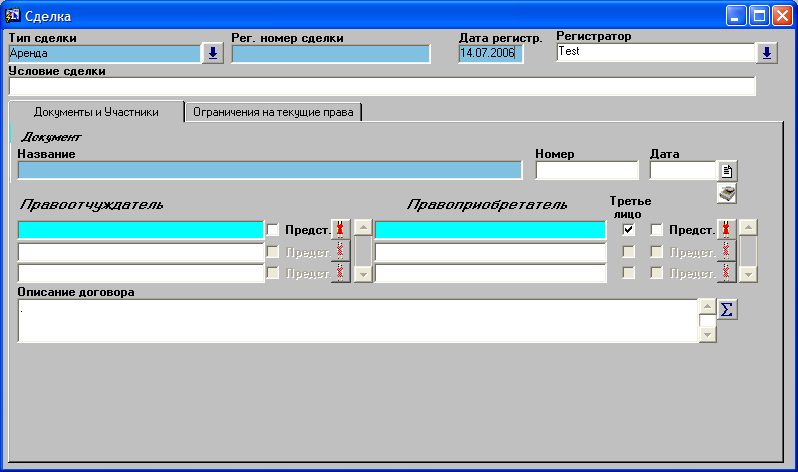This screenshot has width=798, height=472.
Task: Click second Правоприобретатель person icon
Action: 726,251
